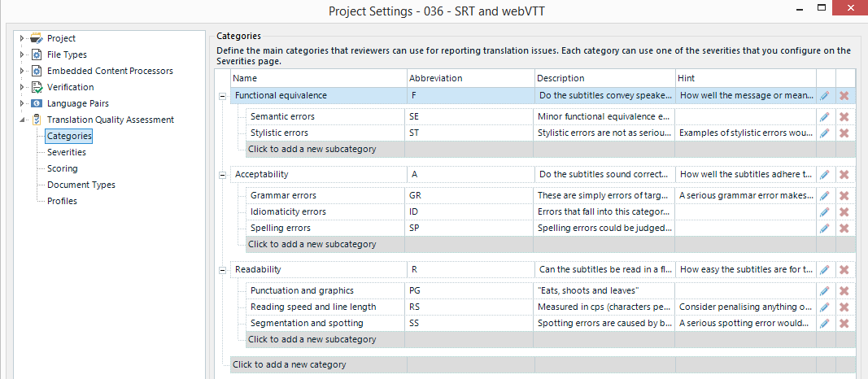Delete the Spelling errors subcategory

coord(844,228)
